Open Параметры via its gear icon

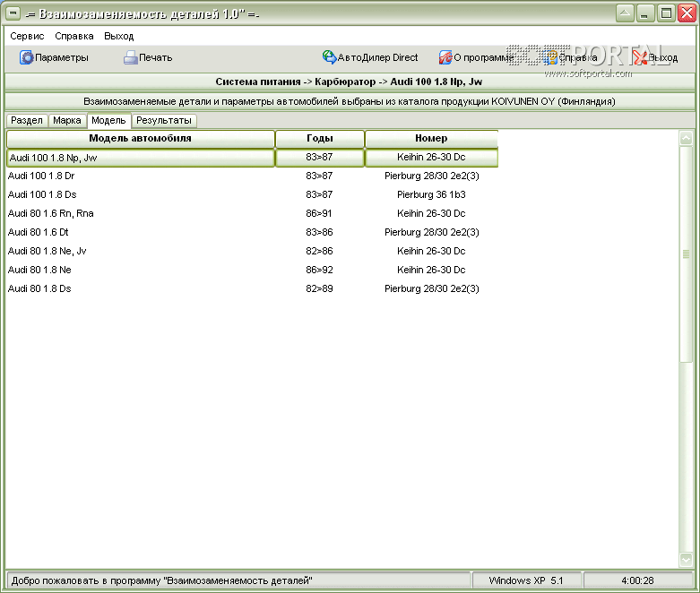point(26,57)
